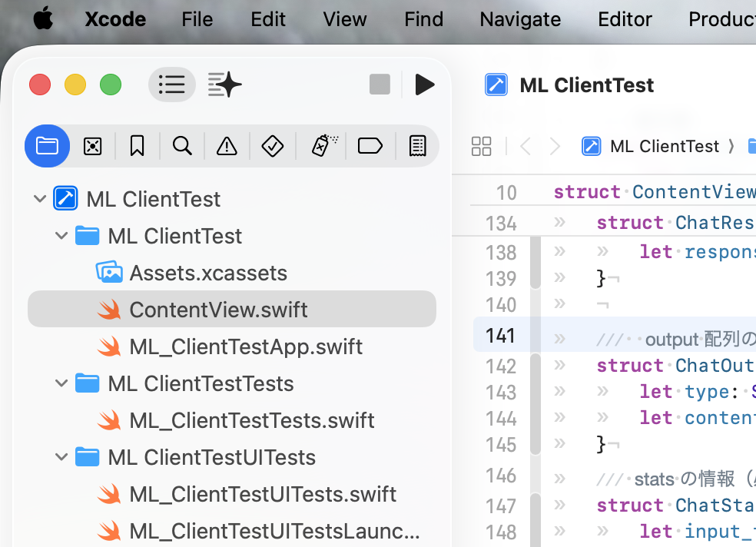This screenshot has width=756, height=547.
Task: Switch to the Source Control navigator
Action: coord(92,146)
